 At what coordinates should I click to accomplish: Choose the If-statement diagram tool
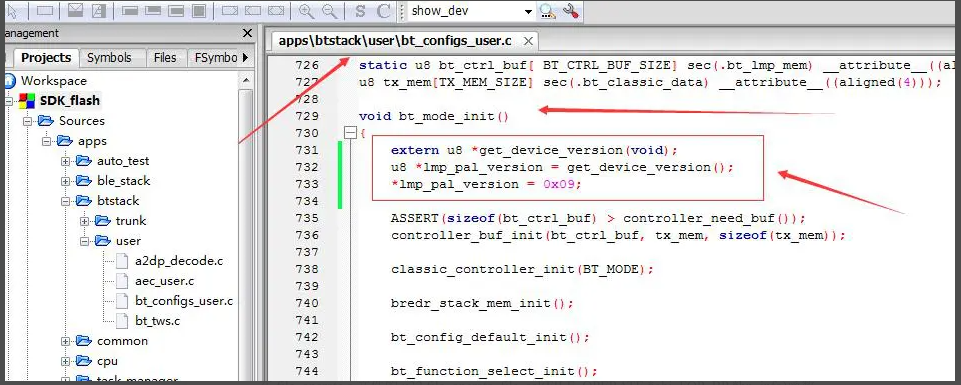[75, 10]
